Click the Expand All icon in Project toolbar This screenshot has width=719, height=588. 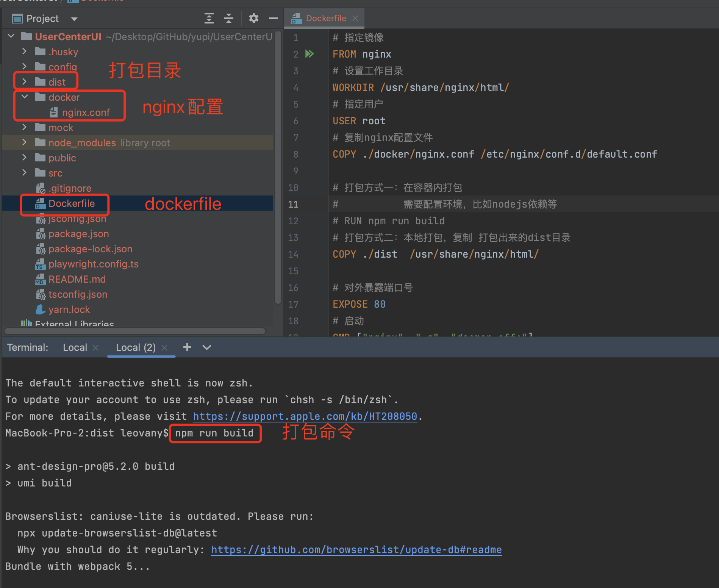coord(209,18)
